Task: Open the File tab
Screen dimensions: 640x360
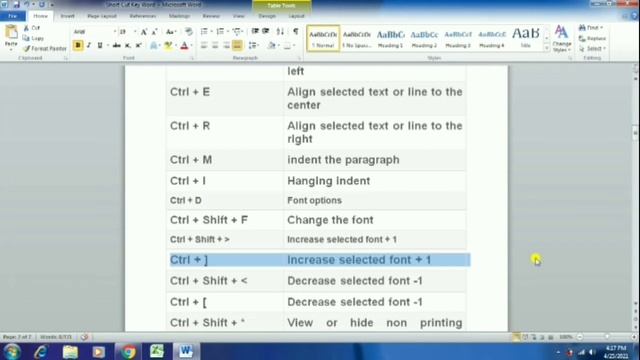Action: tap(13, 16)
